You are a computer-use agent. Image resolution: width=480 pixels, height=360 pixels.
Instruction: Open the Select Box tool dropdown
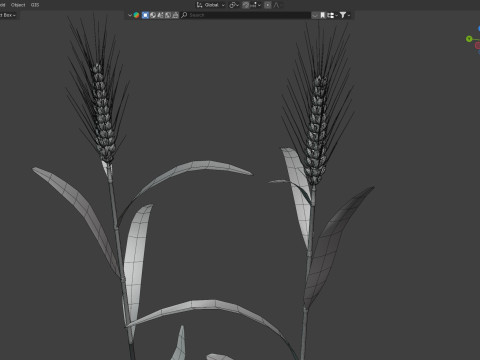(8, 15)
